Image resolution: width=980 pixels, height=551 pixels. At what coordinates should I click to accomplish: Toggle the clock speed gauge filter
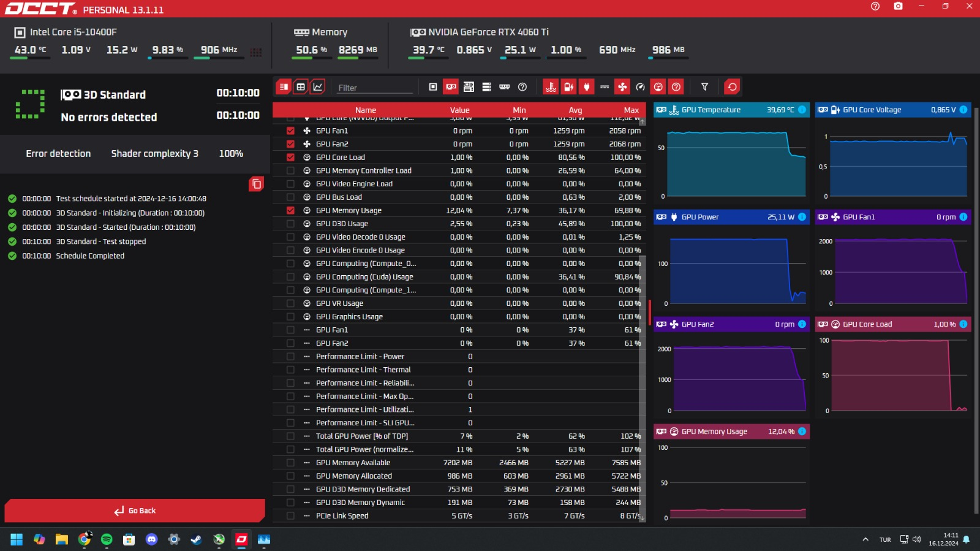[x=640, y=87]
